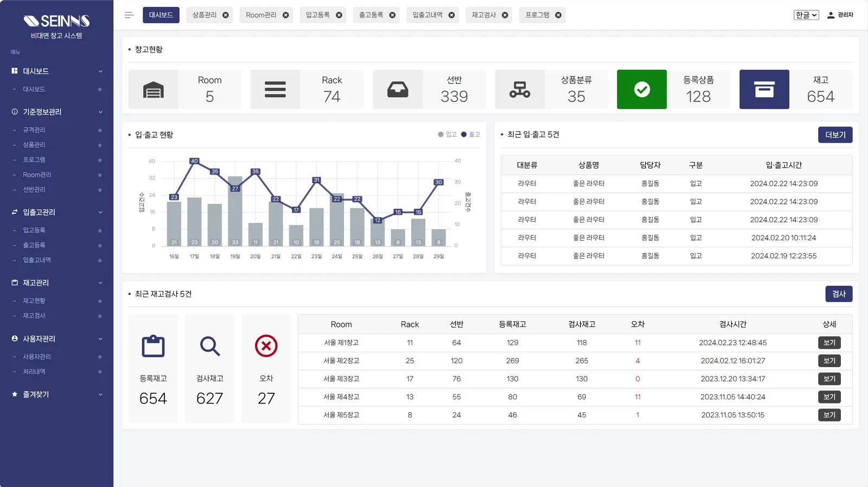
Task: Toggle favorite star for 재고현황 menu
Action: pyautogui.click(x=100, y=301)
